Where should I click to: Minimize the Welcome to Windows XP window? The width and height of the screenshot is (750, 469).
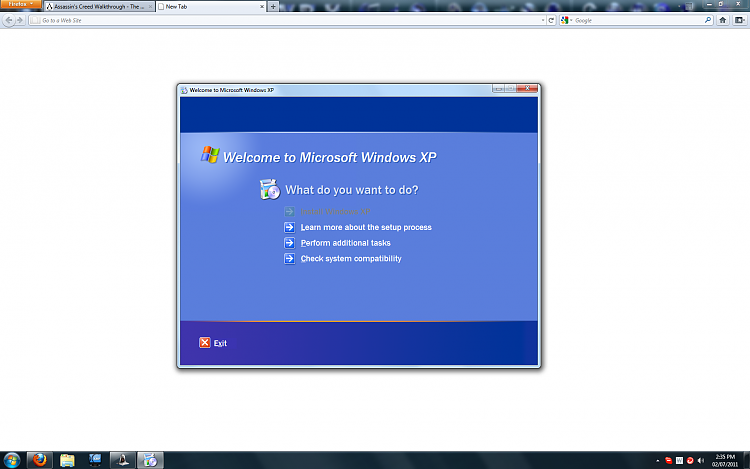click(498, 88)
